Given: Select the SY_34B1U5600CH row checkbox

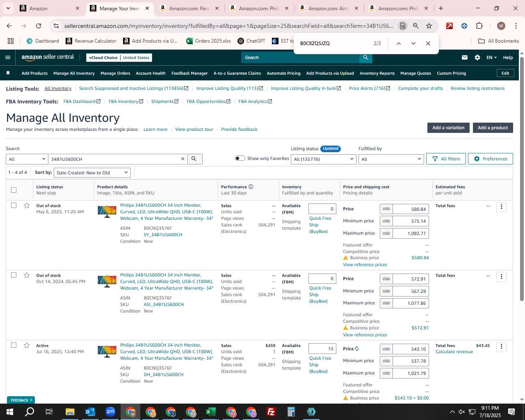Looking at the screenshot, I should tap(14, 205).
